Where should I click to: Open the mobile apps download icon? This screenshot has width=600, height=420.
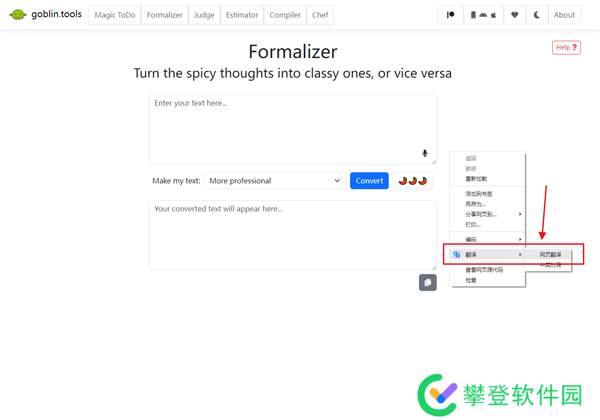tap(483, 15)
